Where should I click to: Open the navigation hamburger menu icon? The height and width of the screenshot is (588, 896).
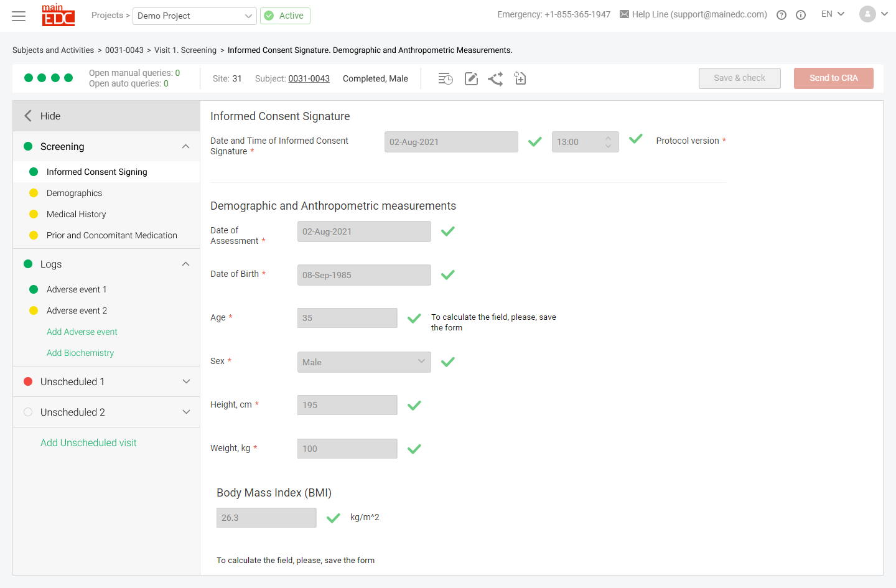pos(19,16)
